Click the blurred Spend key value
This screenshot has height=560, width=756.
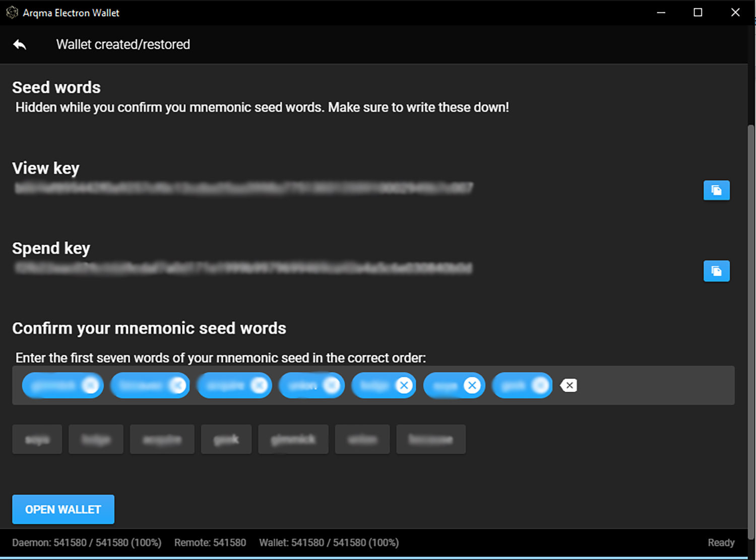click(243, 268)
